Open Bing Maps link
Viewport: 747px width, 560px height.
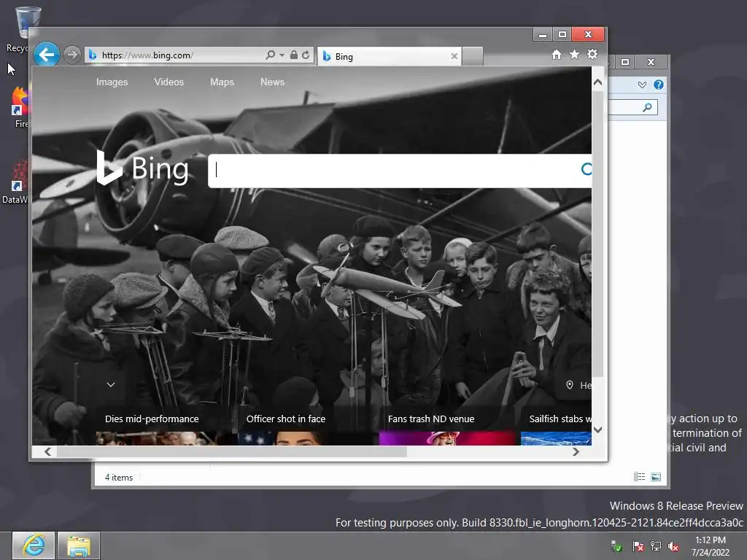(222, 82)
